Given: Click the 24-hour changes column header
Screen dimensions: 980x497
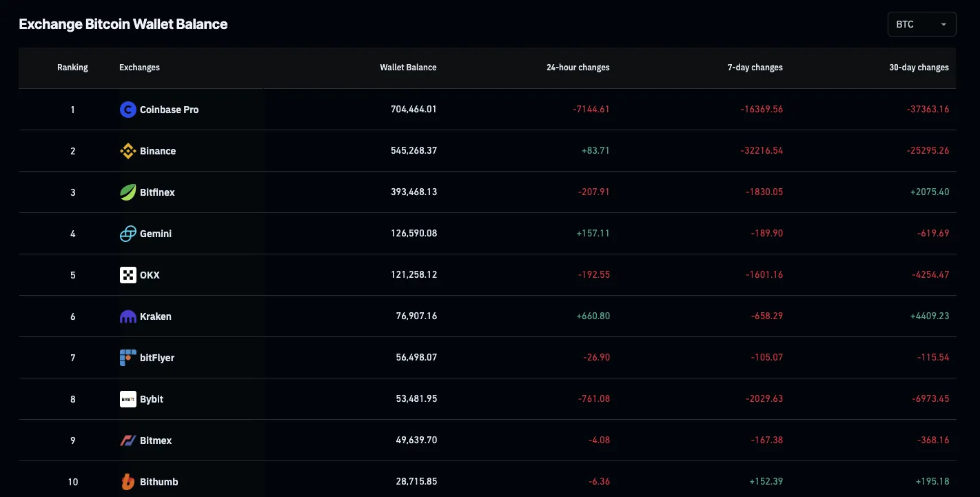Looking at the screenshot, I should click(578, 67).
